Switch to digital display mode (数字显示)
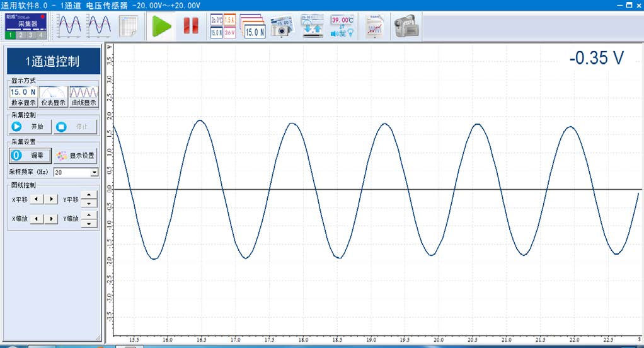 click(x=23, y=96)
